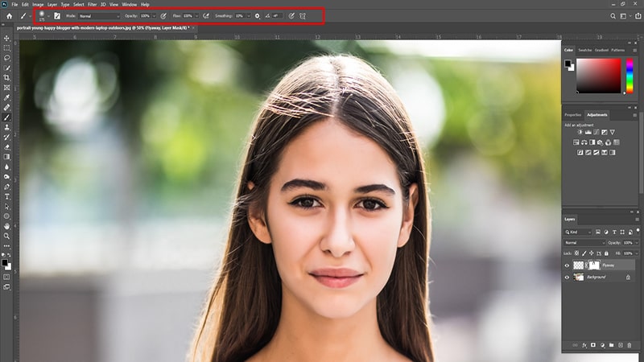Click toolbar foreground color swatch
The height and width of the screenshot is (362, 644).
tap(5, 263)
